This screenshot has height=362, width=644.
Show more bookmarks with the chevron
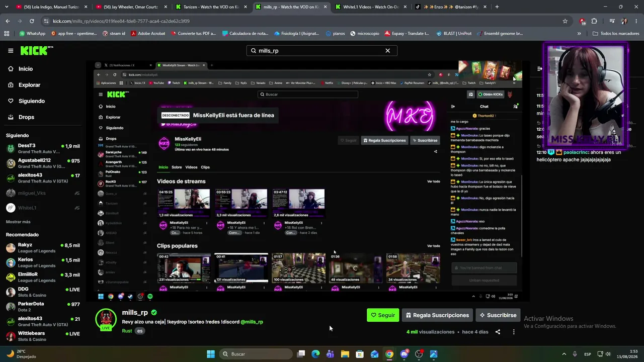[579, 34]
